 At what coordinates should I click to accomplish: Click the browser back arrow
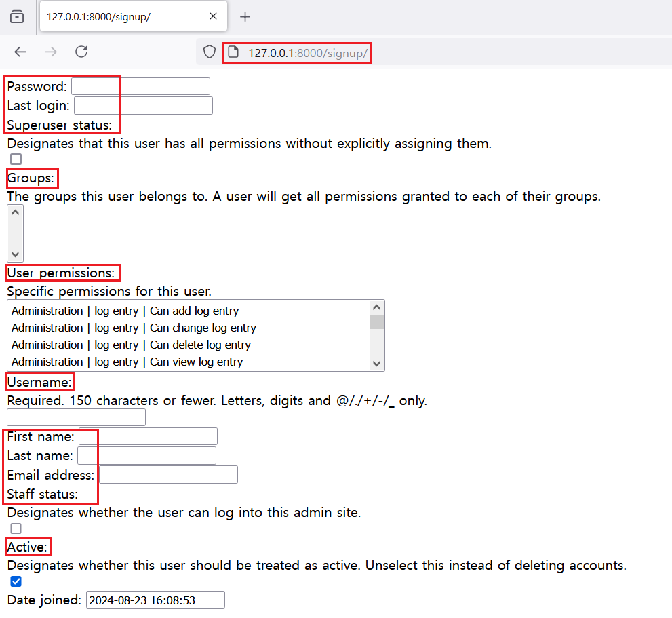coord(20,52)
